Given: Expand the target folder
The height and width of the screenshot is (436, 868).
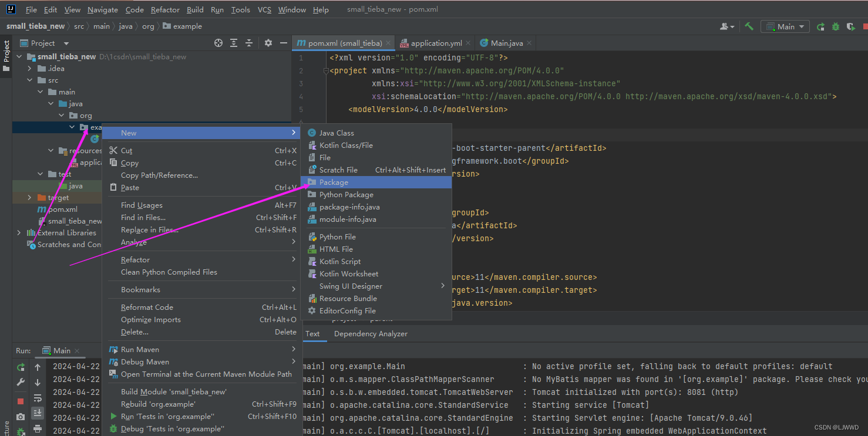Looking at the screenshot, I should (x=30, y=198).
